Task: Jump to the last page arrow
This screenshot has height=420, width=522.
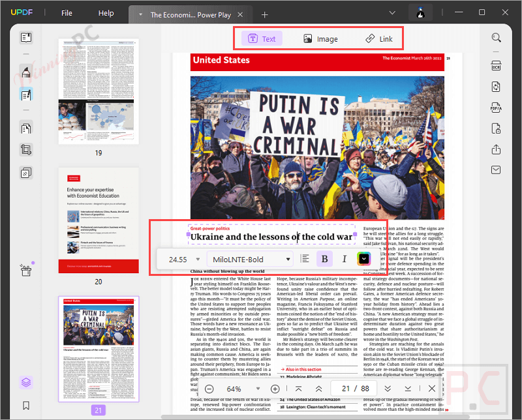Action: 408,389
